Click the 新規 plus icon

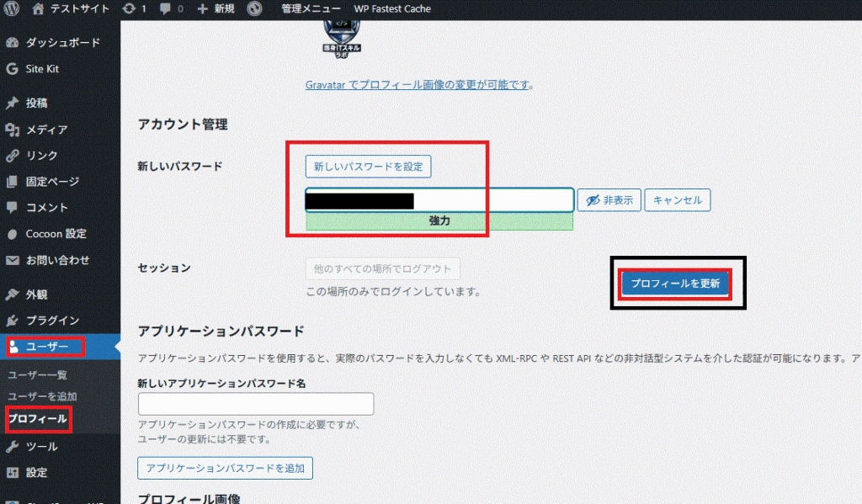(x=202, y=8)
